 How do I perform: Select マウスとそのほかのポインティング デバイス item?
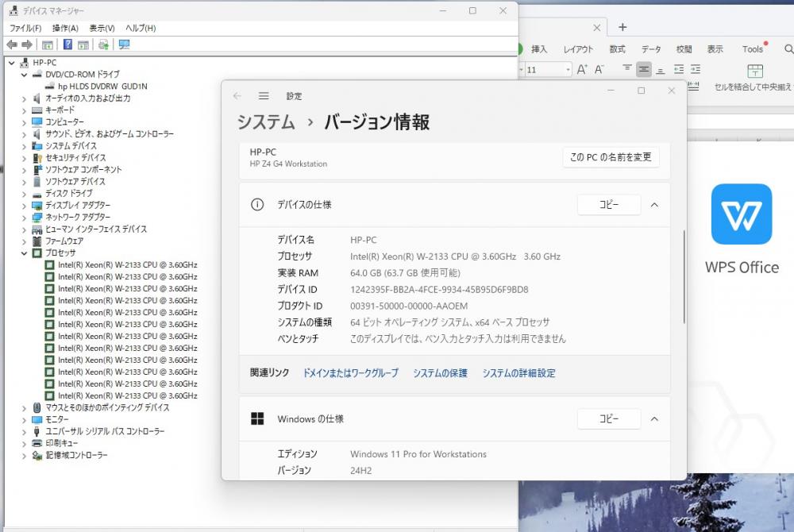click(x=107, y=407)
